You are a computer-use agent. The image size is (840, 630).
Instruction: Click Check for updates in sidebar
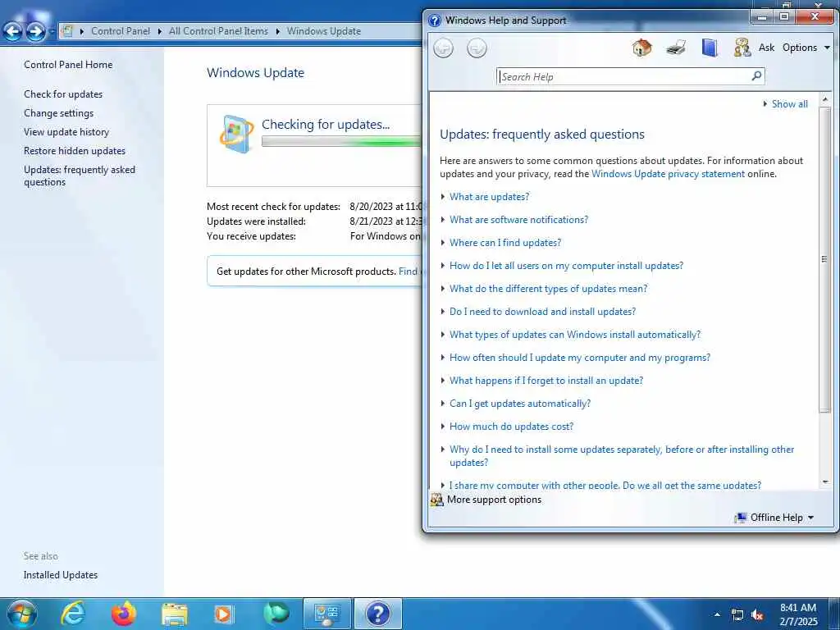coord(63,94)
